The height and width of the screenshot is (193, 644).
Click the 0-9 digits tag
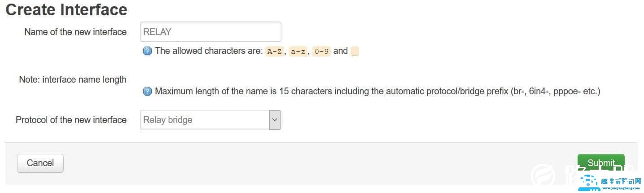click(x=321, y=51)
